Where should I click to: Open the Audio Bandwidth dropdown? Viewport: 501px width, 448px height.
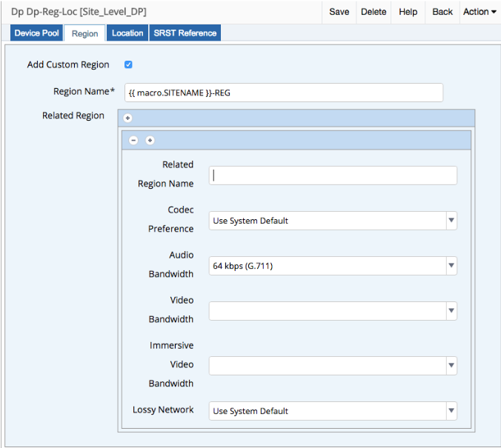tap(333, 266)
